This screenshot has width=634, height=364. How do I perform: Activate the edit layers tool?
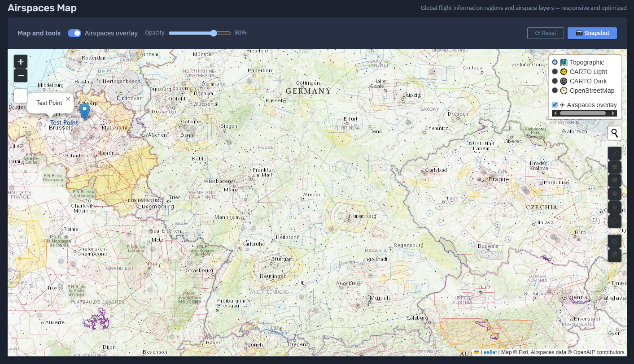(615, 241)
